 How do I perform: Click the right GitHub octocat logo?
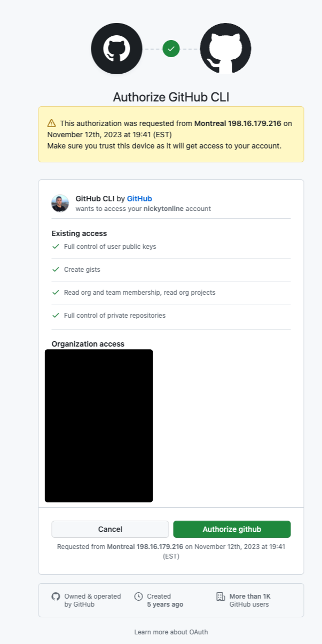coord(225,48)
